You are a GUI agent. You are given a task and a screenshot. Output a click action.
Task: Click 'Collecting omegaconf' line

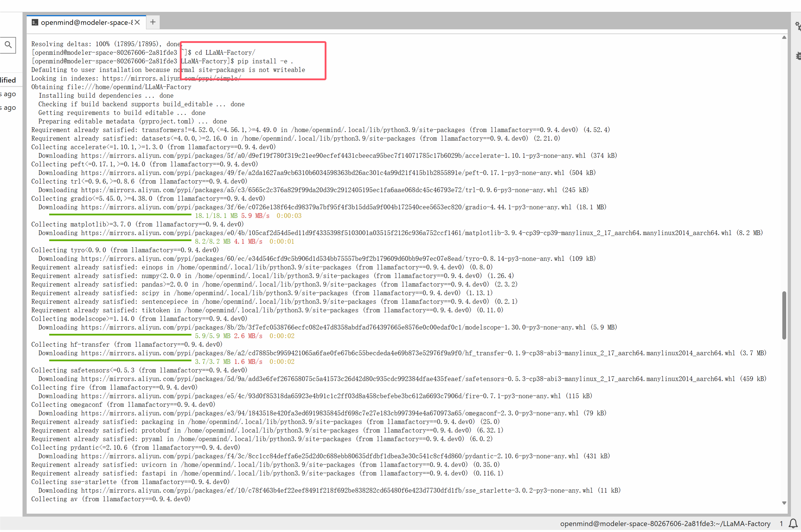[x=123, y=405]
